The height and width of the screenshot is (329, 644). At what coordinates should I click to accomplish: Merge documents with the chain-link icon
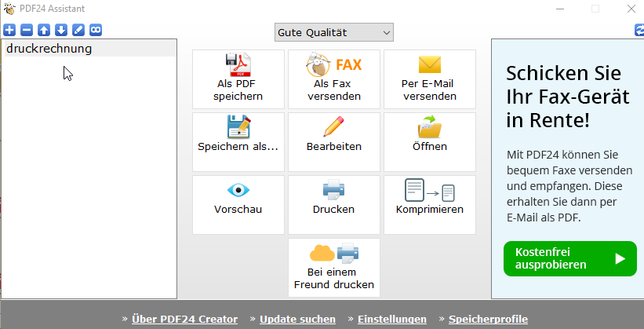tap(96, 30)
